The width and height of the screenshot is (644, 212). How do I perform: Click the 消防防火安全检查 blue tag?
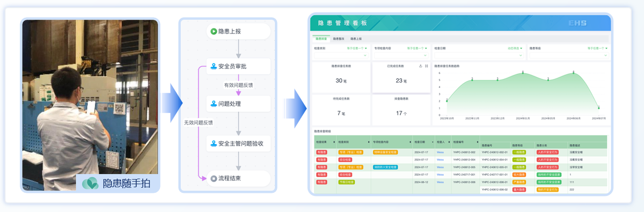coord(385,167)
